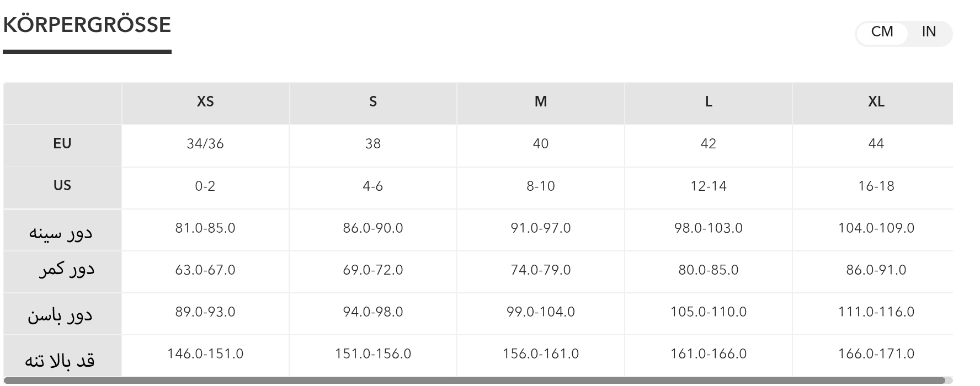This screenshot has width=980, height=386.
Task: Click the 69.0-72.0 measurement cell
Action: click(373, 270)
